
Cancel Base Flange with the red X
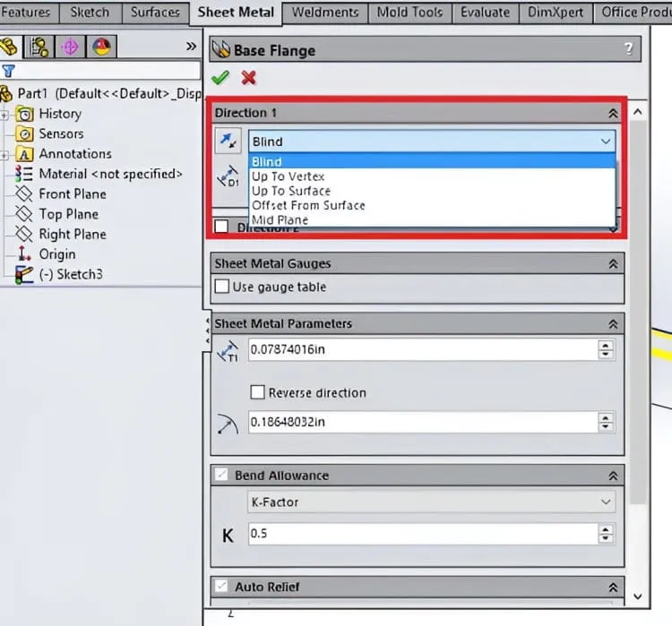(x=248, y=78)
